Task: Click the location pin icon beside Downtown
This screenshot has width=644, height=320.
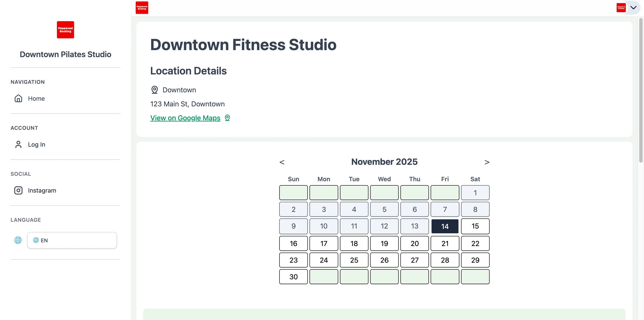Action: tap(154, 90)
